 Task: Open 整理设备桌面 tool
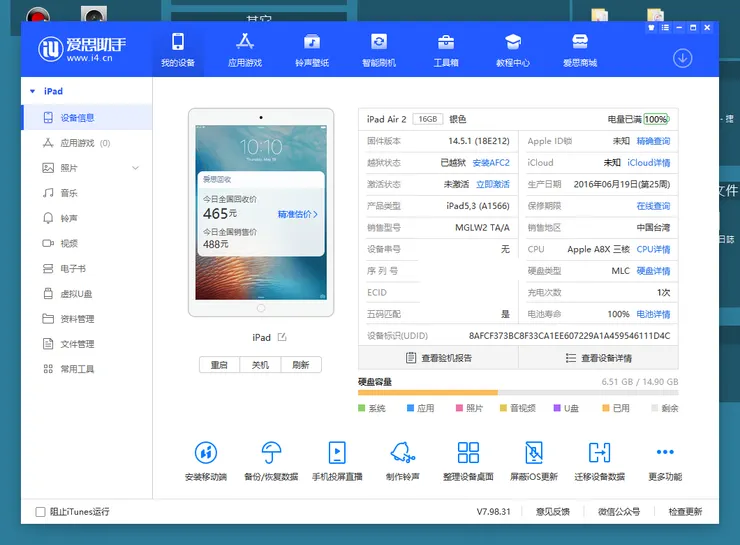[468, 461]
